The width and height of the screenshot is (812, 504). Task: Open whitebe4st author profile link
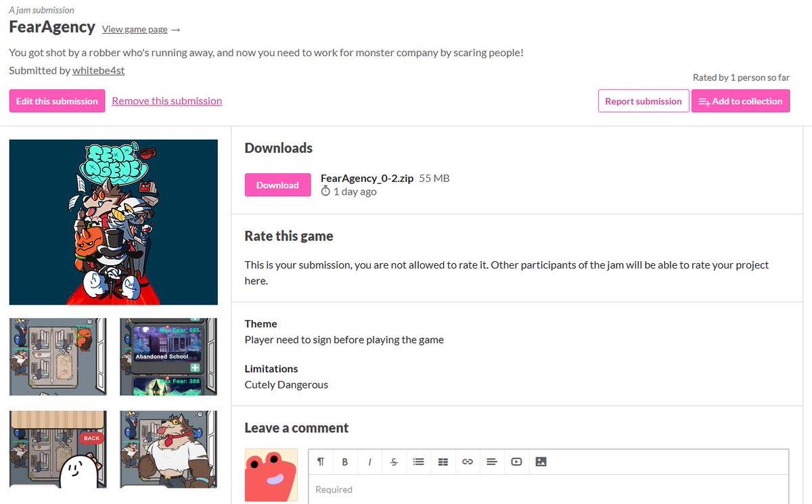98,70
